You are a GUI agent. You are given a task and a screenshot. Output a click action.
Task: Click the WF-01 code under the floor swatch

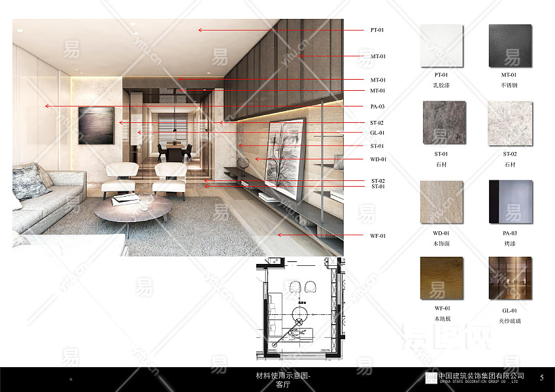(x=443, y=308)
